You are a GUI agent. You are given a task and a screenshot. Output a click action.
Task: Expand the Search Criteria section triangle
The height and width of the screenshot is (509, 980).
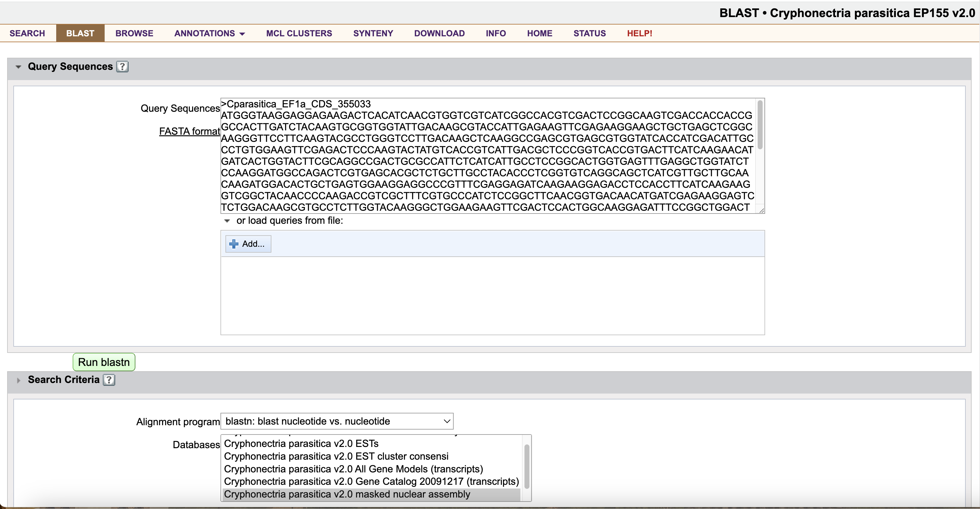click(x=18, y=380)
